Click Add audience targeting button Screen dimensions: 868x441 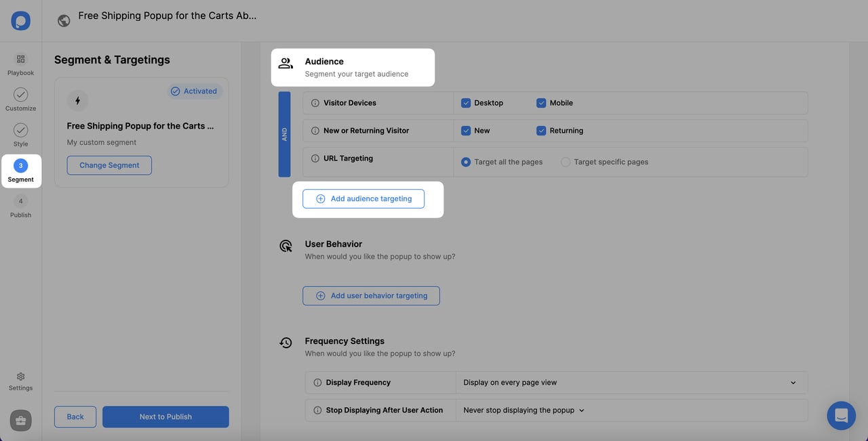(x=363, y=198)
